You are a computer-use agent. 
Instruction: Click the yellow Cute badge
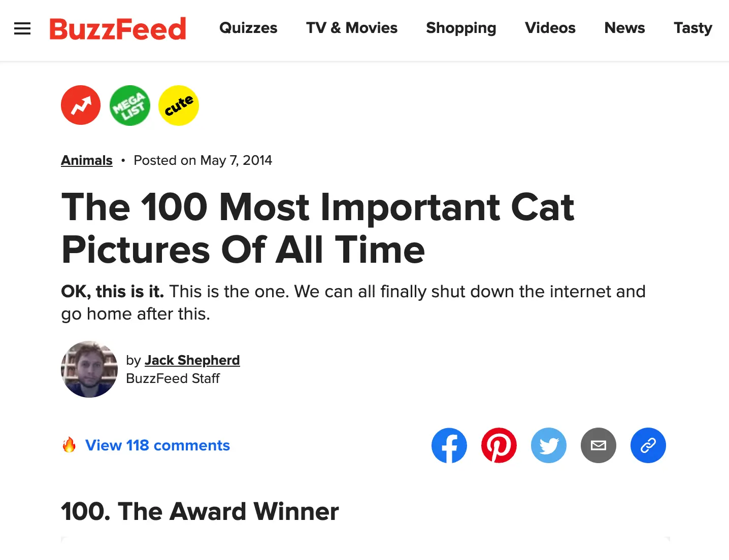(x=178, y=105)
